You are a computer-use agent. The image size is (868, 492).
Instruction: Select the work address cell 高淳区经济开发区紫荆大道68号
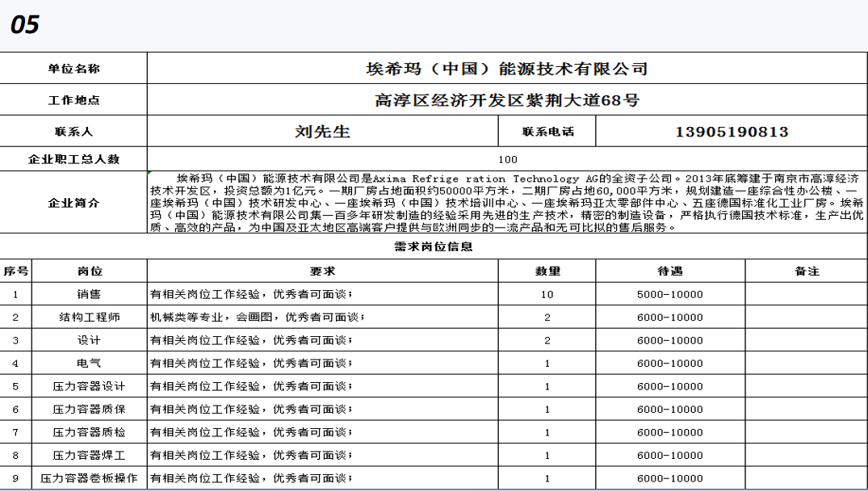point(507,100)
